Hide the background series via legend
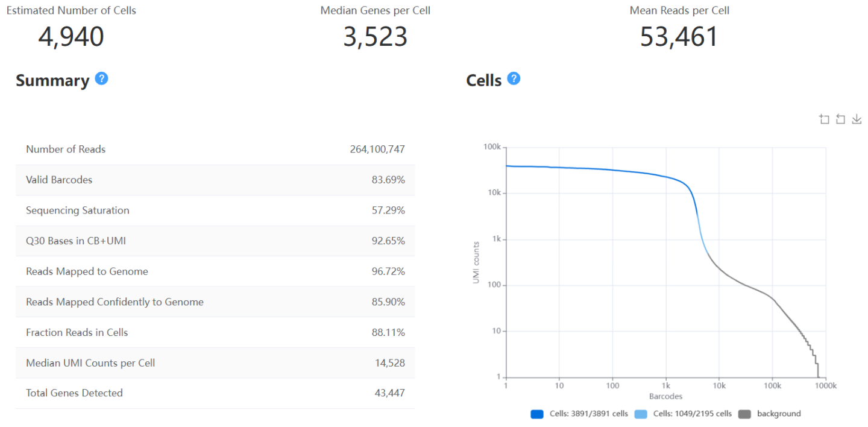The height and width of the screenshot is (427, 868). 770,414
